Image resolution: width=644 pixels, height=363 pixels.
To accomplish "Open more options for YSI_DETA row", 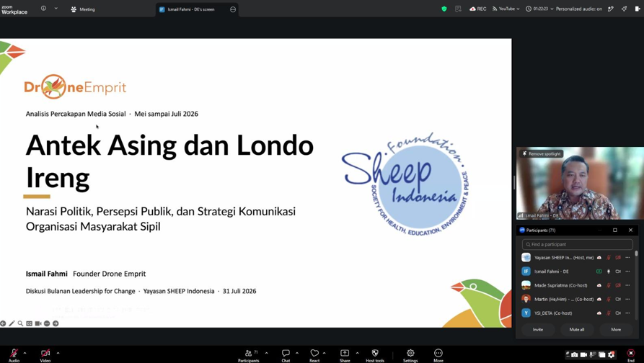I will pos(627,313).
